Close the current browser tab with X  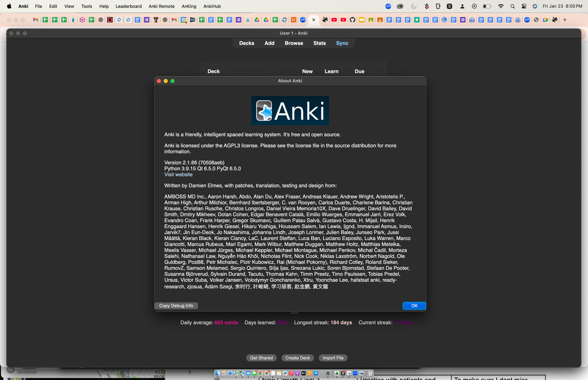coord(314,20)
